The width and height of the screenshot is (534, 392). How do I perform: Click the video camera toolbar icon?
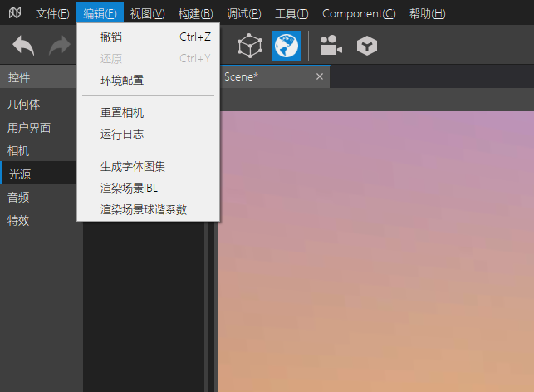point(331,46)
